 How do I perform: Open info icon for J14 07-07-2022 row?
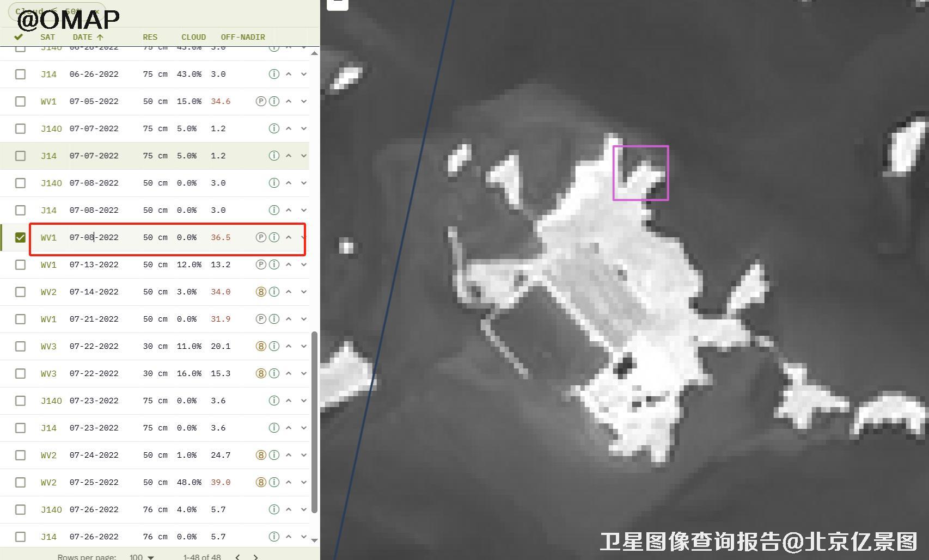pyautogui.click(x=274, y=156)
